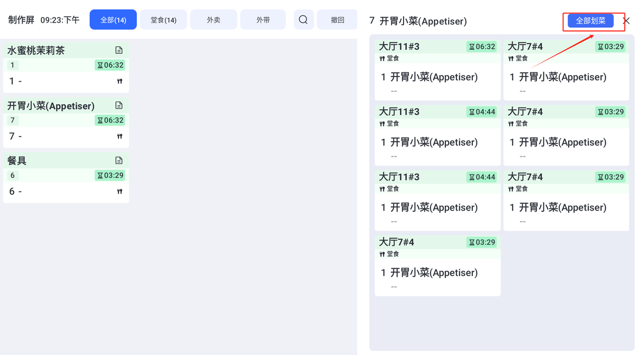Select the 6 - row under 餐具
This screenshot has width=644, height=355.
point(66,192)
